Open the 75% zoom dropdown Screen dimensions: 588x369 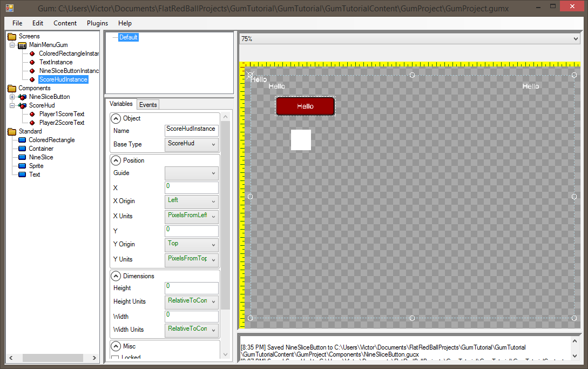pyautogui.click(x=409, y=39)
